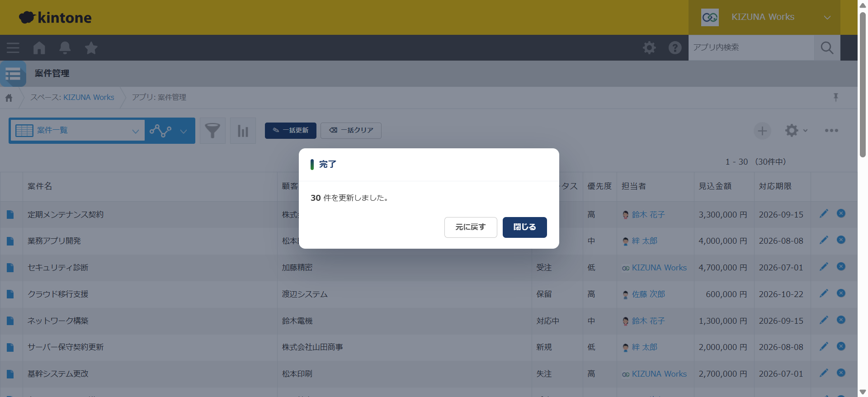Image resolution: width=868 pixels, height=397 pixels.
Task: Click the 一括クリア bulk clear button
Action: point(351,130)
